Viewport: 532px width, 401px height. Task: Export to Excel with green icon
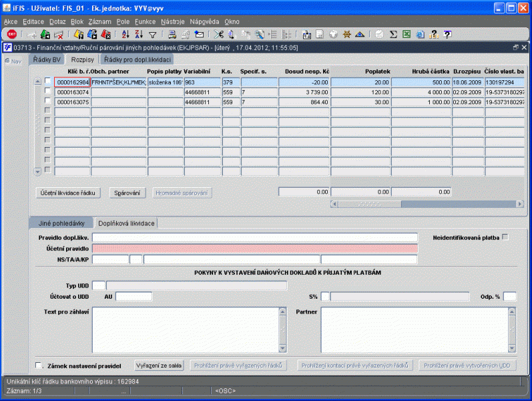point(407,34)
